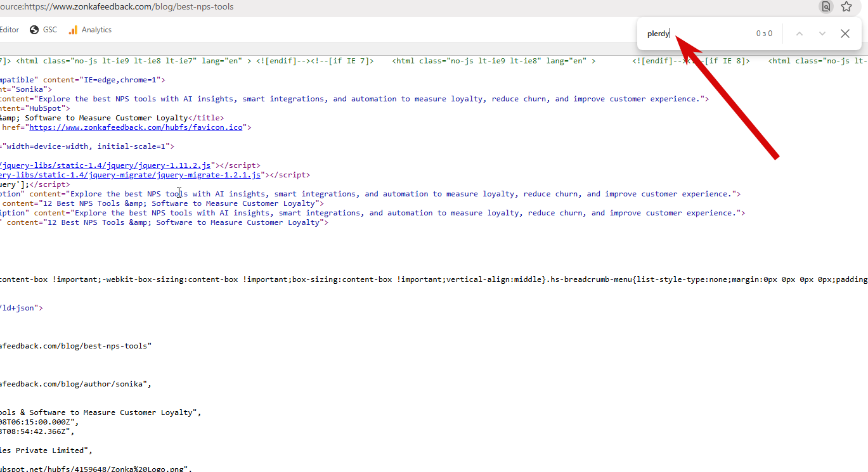This screenshot has height=472, width=868.
Task: Jump to next search match arrow
Action: click(x=822, y=34)
